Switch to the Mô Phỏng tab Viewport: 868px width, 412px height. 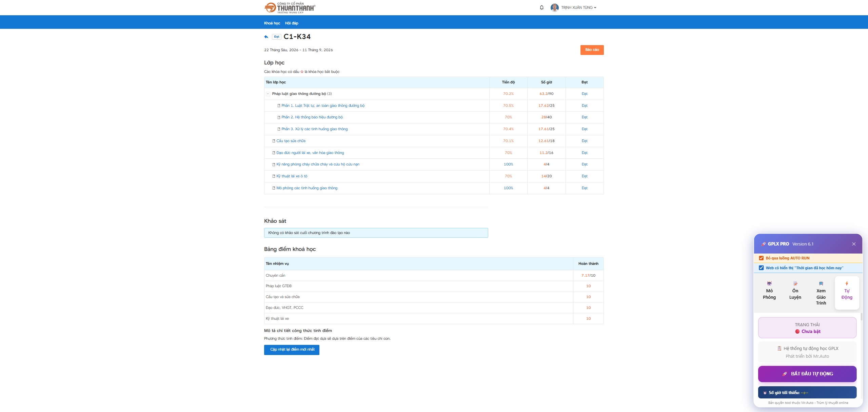[769, 293]
